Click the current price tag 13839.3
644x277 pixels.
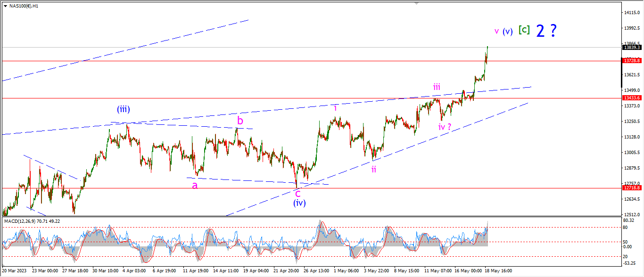[x=632, y=47]
